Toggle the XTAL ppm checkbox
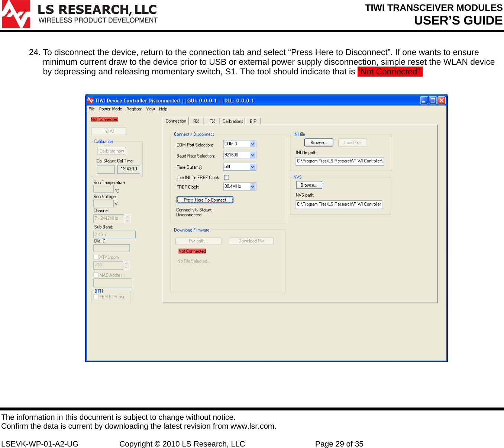The image size is (504, 448). click(96, 257)
